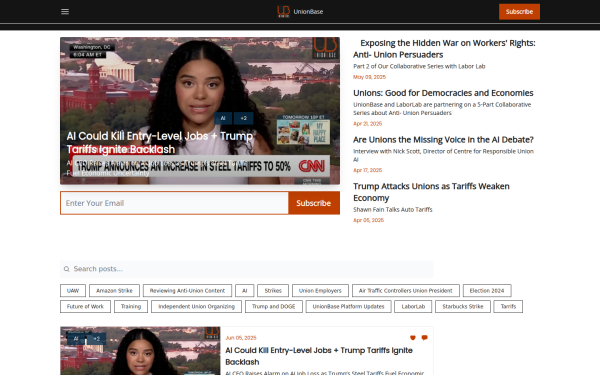Screen dimensions: 600x375
Task: Click the search magnifier icon
Action: point(67,269)
